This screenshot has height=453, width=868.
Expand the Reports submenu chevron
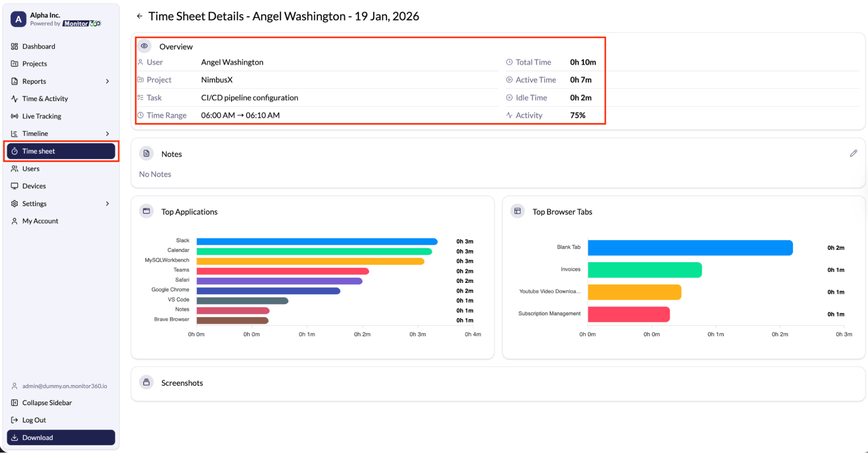click(107, 81)
